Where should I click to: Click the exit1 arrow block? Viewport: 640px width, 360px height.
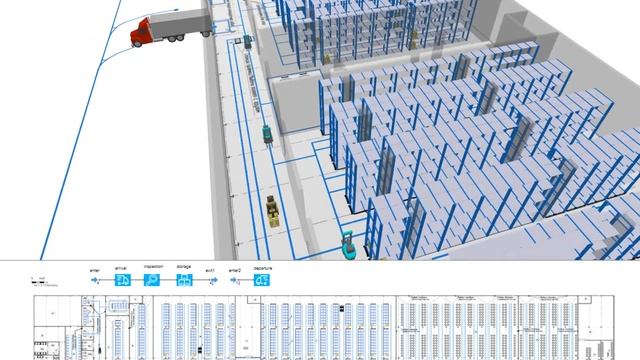point(213,280)
